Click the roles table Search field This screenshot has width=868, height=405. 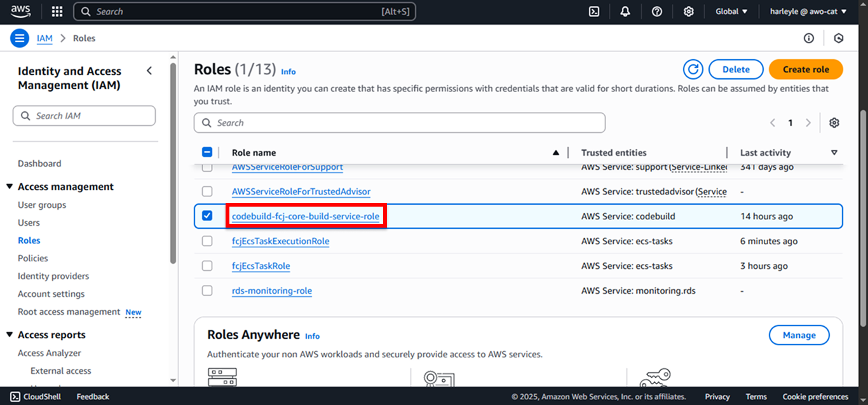pyautogui.click(x=400, y=123)
